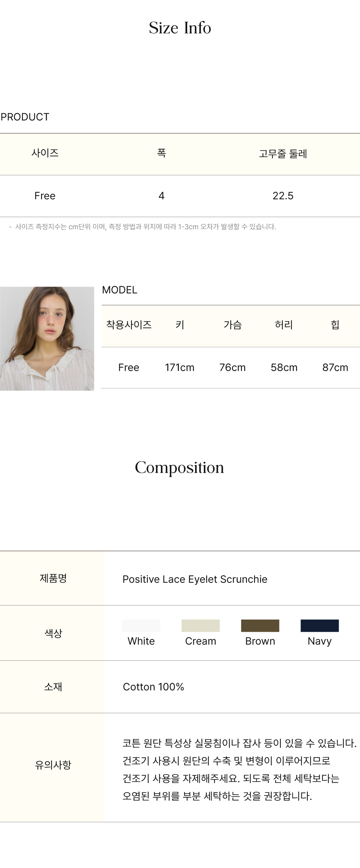Viewport: 360px width, 868px height.
Task: Click the model height value 171cm
Action: click(x=180, y=367)
